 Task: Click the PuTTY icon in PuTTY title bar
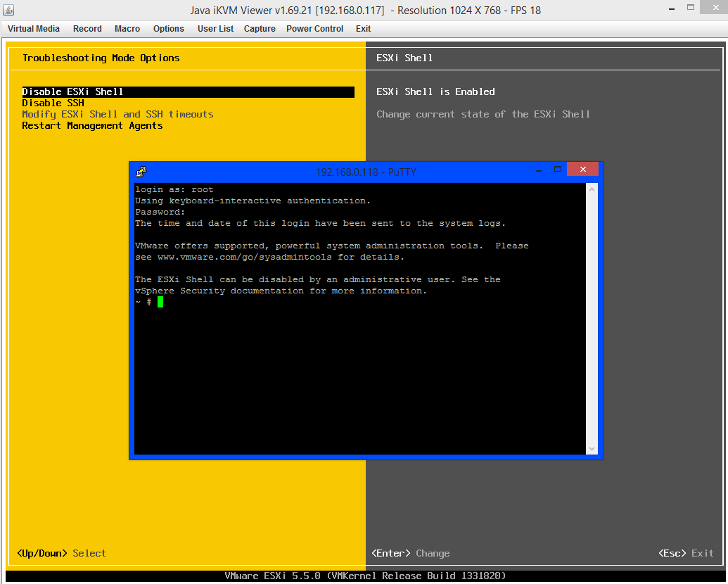[x=141, y=172]
